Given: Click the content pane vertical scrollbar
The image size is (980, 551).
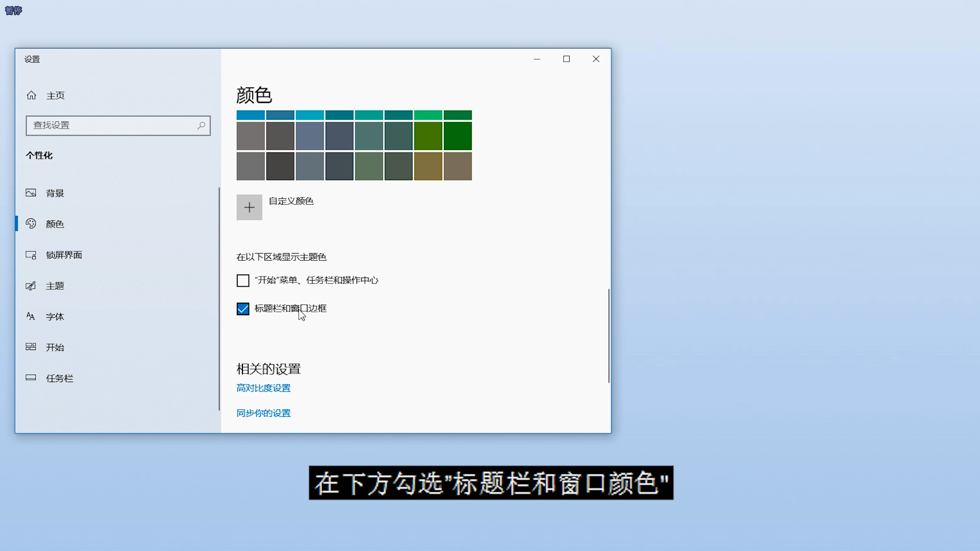Looking at the screenshot, I should [x=608, y=336].
